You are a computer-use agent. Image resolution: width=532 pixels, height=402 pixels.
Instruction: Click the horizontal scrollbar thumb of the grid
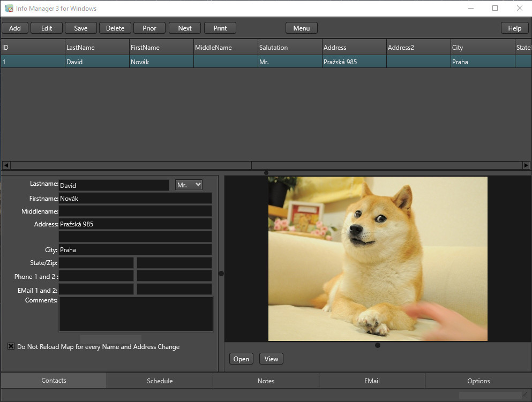click(x=131, y=165)
